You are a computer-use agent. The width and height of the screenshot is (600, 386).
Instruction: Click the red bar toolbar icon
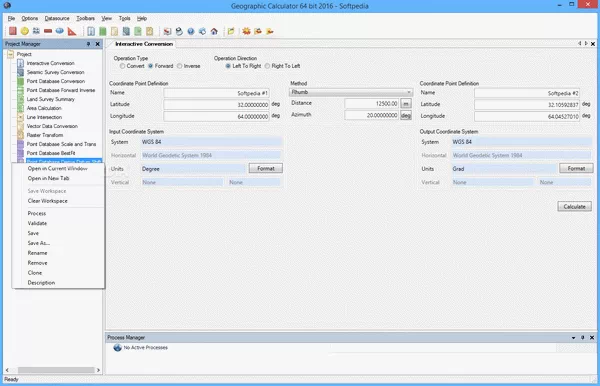[x=48, y=31]
